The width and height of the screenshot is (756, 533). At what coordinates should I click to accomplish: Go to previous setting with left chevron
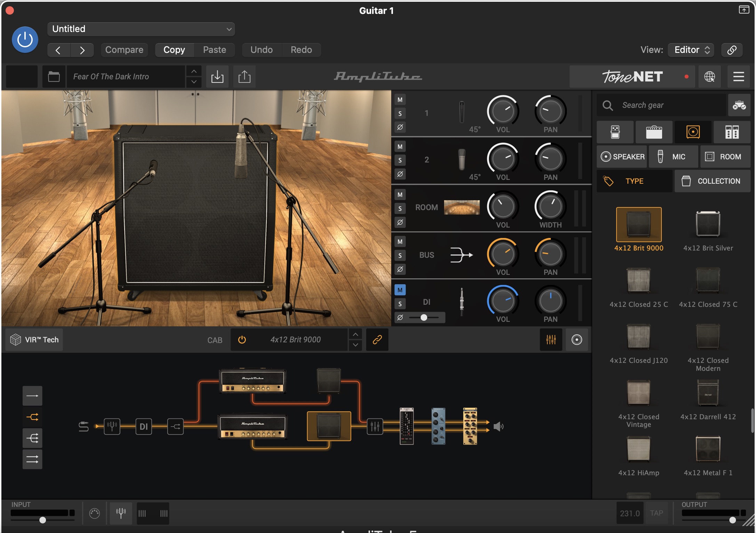point(58,50)
